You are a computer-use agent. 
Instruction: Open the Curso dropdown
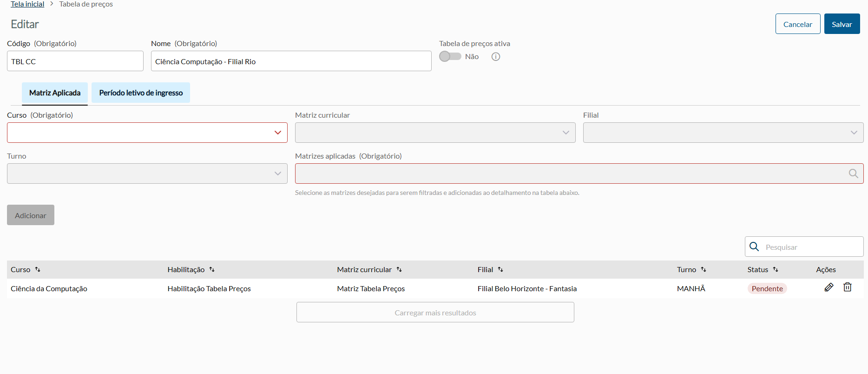tap(147, 133)
